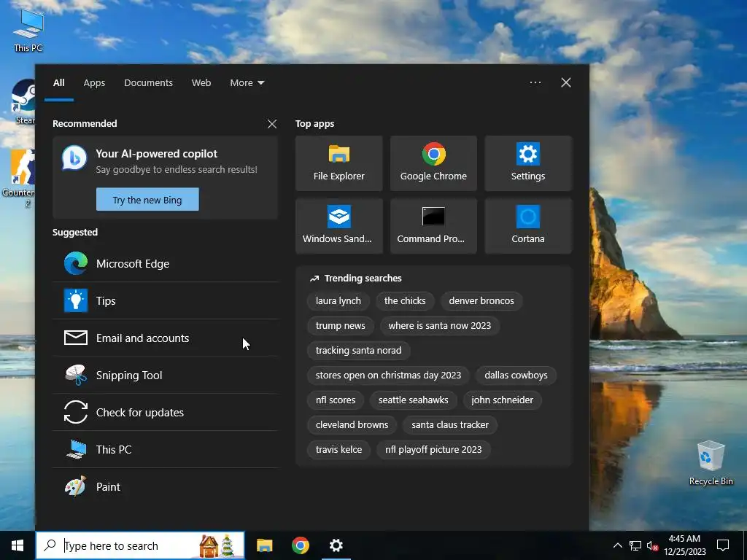Switch to Settings on the taskbar
The height and width of the screenshot is (560, 747).
tap(336, 545)
